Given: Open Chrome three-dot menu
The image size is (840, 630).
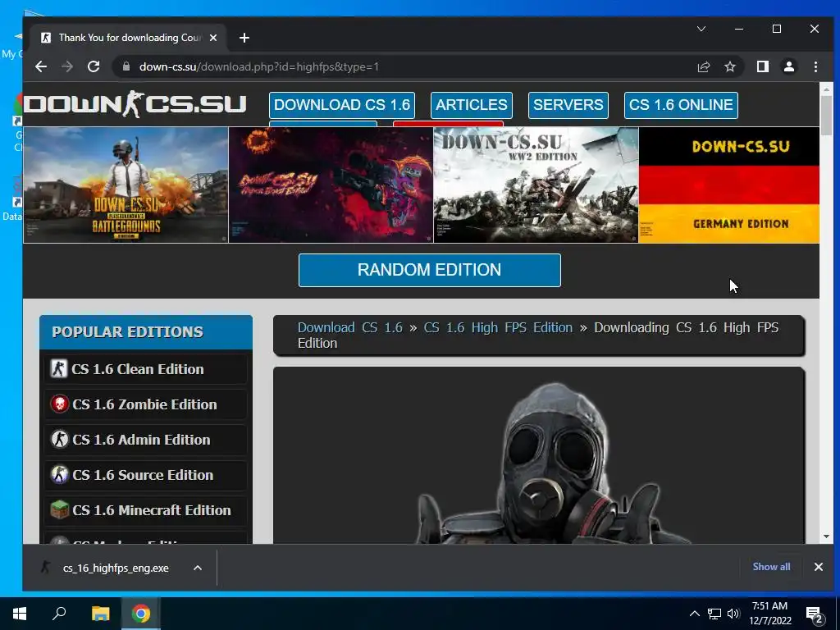Looking at the screenshot, I should coord(815,66).
